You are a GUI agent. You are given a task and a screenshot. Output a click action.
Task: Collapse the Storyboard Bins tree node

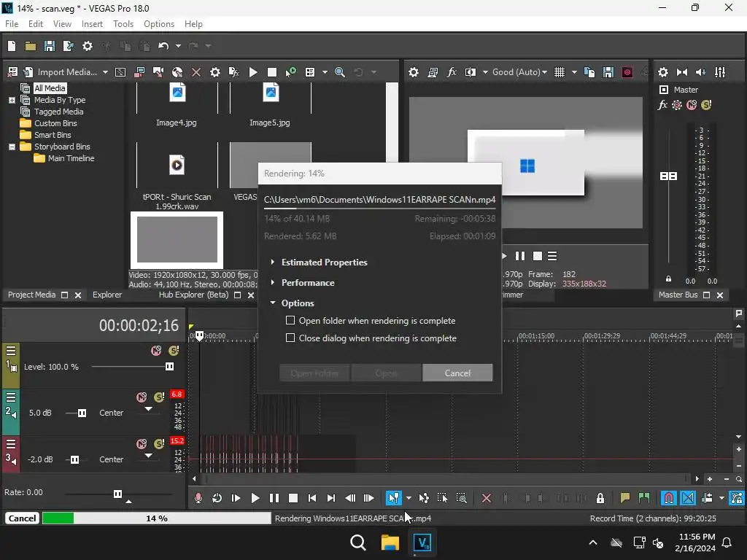[12, 147]
